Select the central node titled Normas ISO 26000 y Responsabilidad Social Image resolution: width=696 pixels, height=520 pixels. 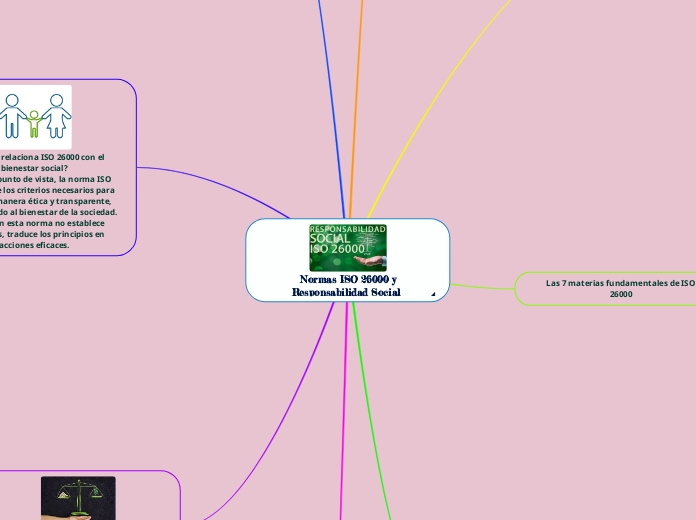pyautogui.click(x=348, y=260)
